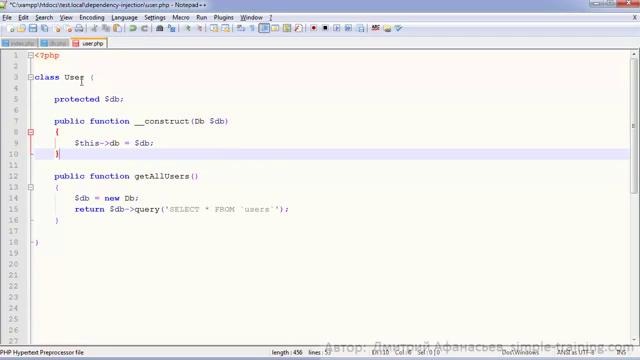Open the View menu

(66, 18)
